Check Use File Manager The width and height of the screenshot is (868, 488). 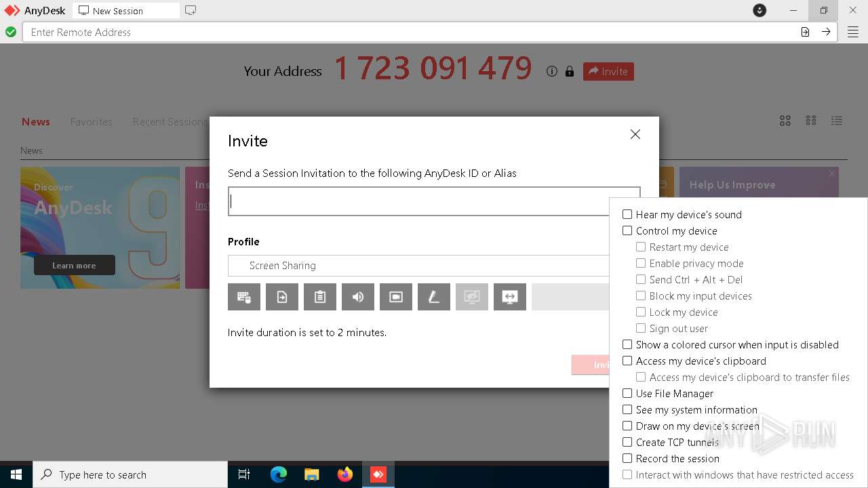[627, 393]
